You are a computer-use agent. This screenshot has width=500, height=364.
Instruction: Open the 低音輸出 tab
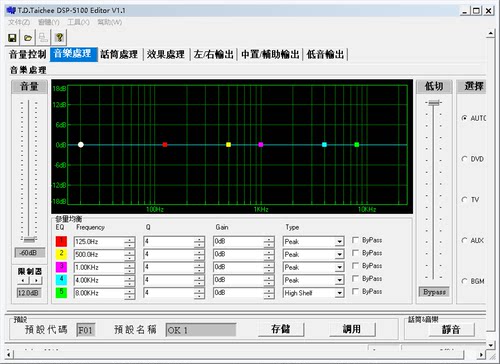pos(325,54)
